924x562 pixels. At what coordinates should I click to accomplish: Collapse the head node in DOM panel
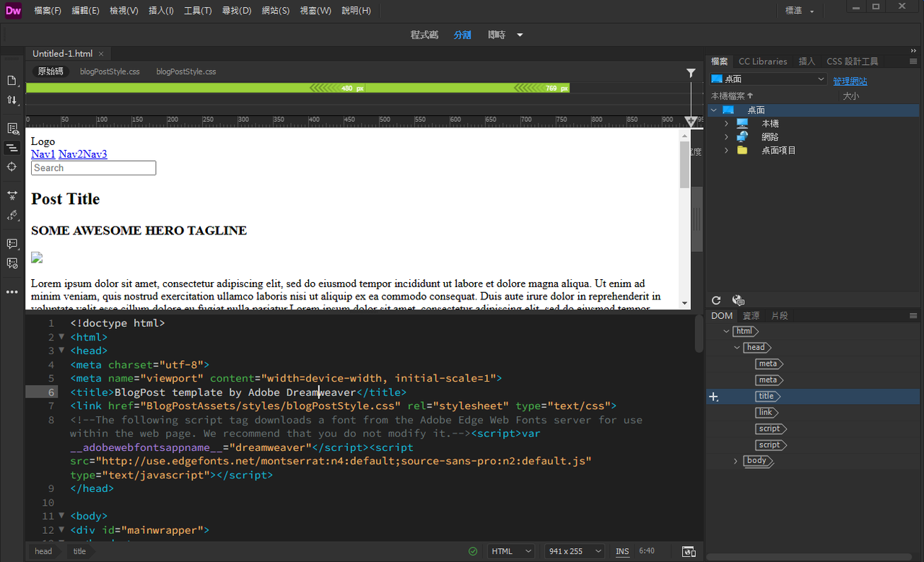point(736,348)
